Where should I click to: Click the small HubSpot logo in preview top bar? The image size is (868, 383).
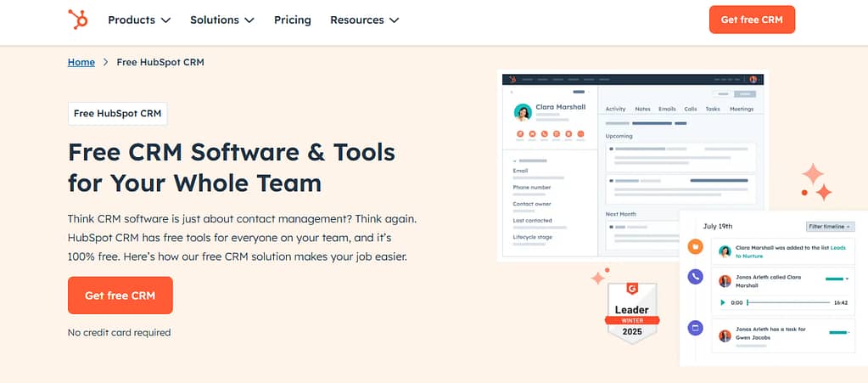tap(512, 79)
